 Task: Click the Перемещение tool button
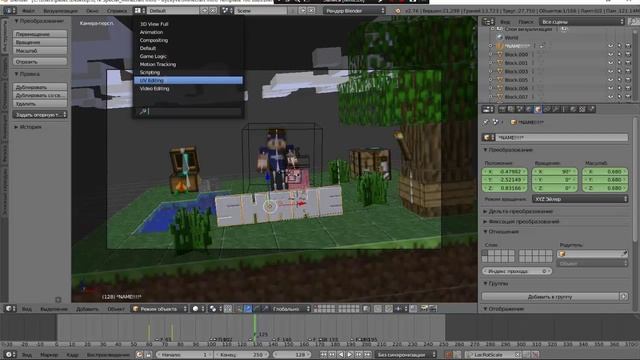(x=40, y=34)
